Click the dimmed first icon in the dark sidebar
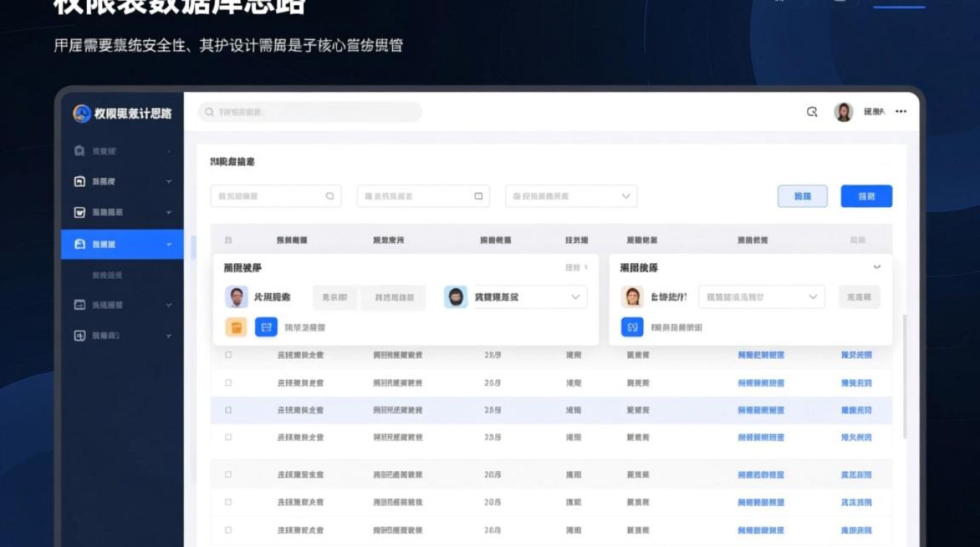Image resolution: width=980 pixels, height=547 pixels. coord(80,151)
